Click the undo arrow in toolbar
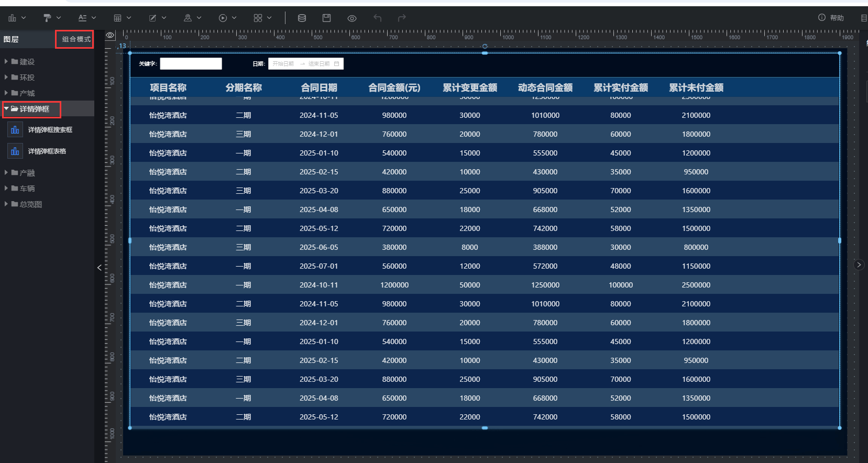The width and height of the screenshot is (868, 463). [377, 18]
